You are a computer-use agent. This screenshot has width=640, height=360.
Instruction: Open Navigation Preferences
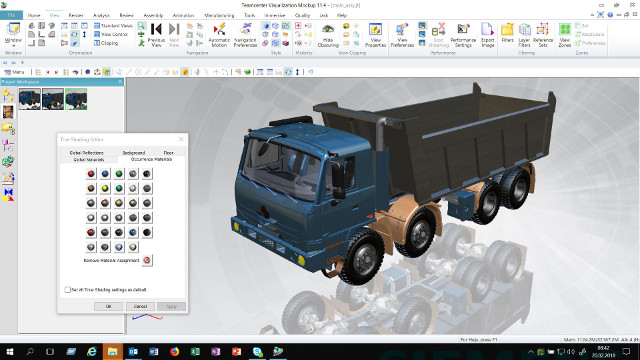[x=245, y=35]
